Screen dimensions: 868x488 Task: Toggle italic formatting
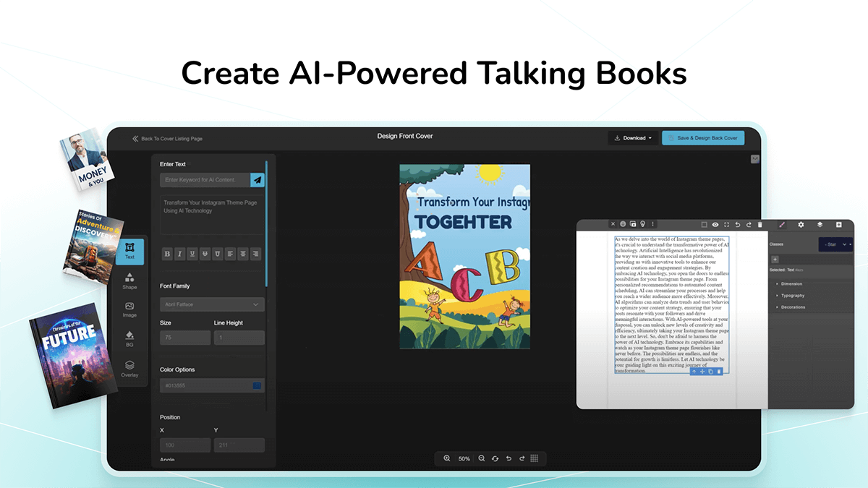[179, 254]
